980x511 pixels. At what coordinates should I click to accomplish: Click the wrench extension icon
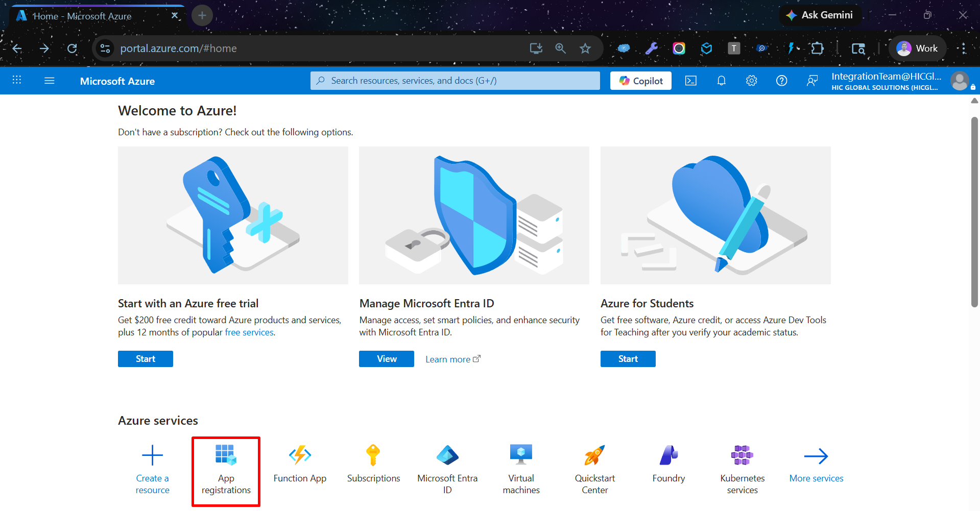651,48
